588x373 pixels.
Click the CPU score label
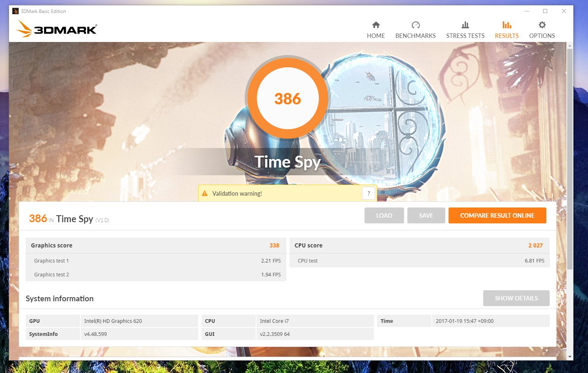[x=308, y=245]
